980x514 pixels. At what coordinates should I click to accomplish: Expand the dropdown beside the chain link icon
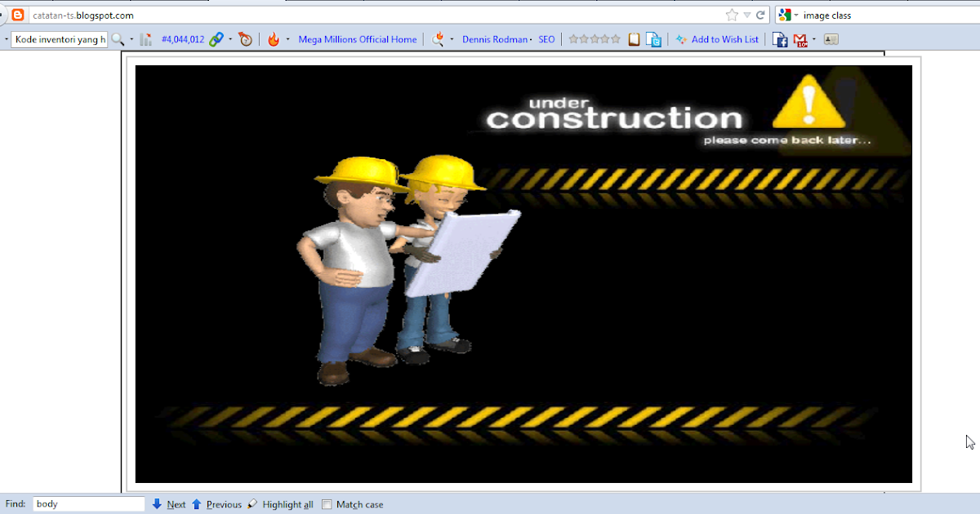click(x=230, y=39)
